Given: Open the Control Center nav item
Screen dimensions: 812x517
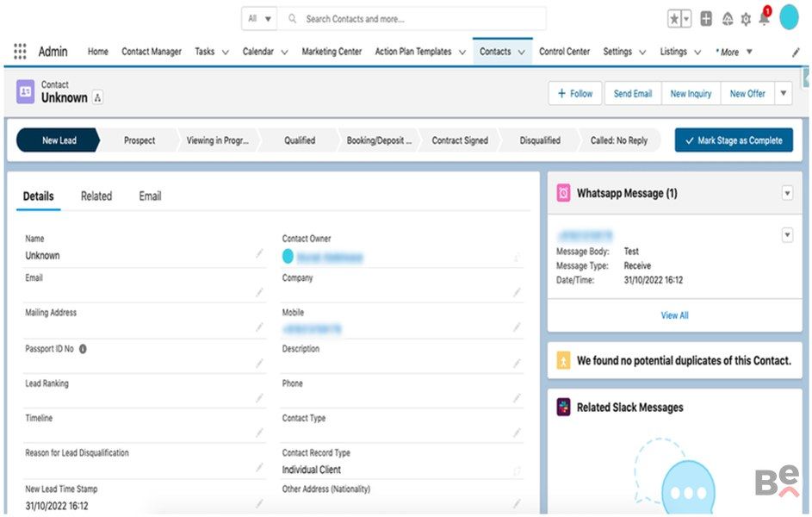Looking at the screenshot, I should (564, 52).
